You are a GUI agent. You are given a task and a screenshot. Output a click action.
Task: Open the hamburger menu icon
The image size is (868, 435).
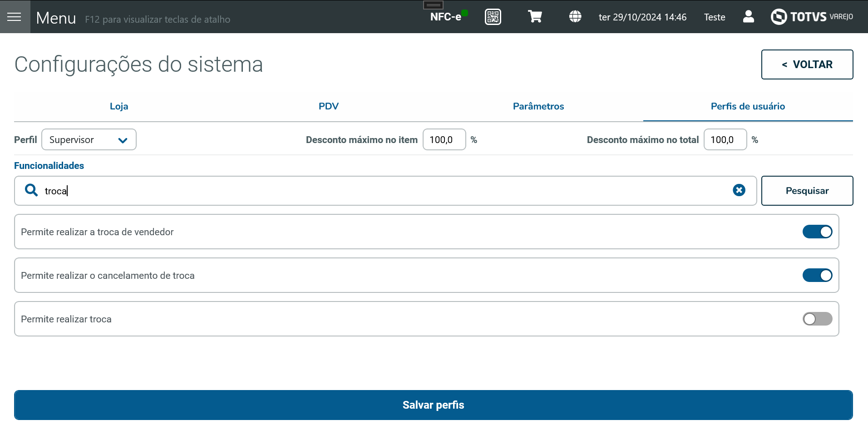pos(15,17)
